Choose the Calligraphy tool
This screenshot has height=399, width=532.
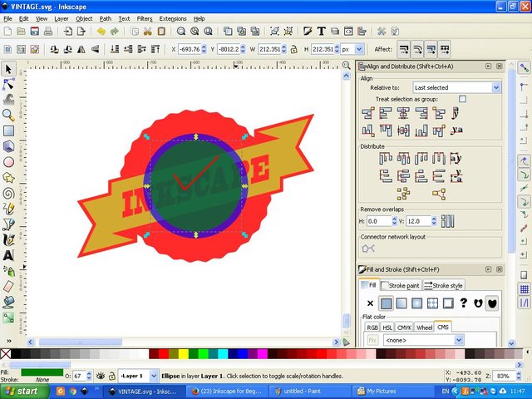coord(8,240)
